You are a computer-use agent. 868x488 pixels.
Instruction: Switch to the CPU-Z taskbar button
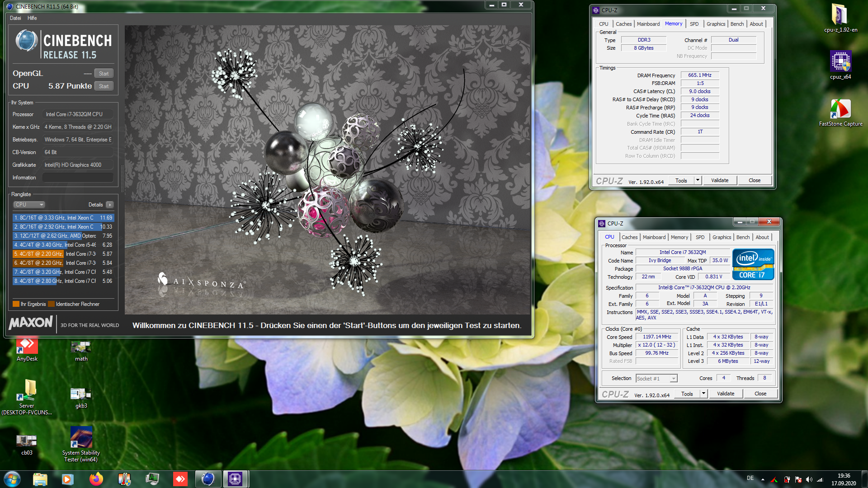click(236, 479)
